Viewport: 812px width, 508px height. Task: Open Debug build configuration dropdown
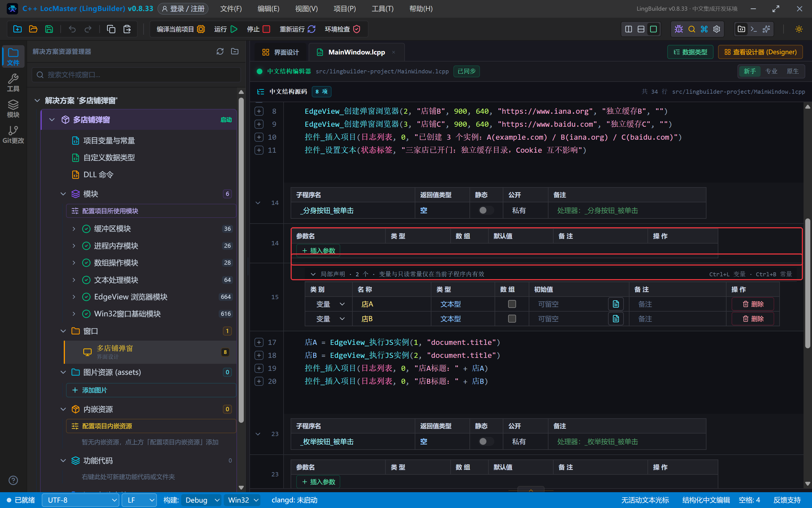pyautogui.click(x=201, y=500)
